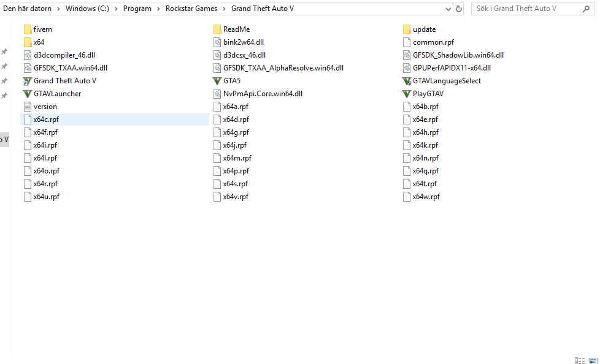Viewport: 600px width, 364px height.
Task: Select the x64m.rpf file name
Action: click(x=237, y=158)
